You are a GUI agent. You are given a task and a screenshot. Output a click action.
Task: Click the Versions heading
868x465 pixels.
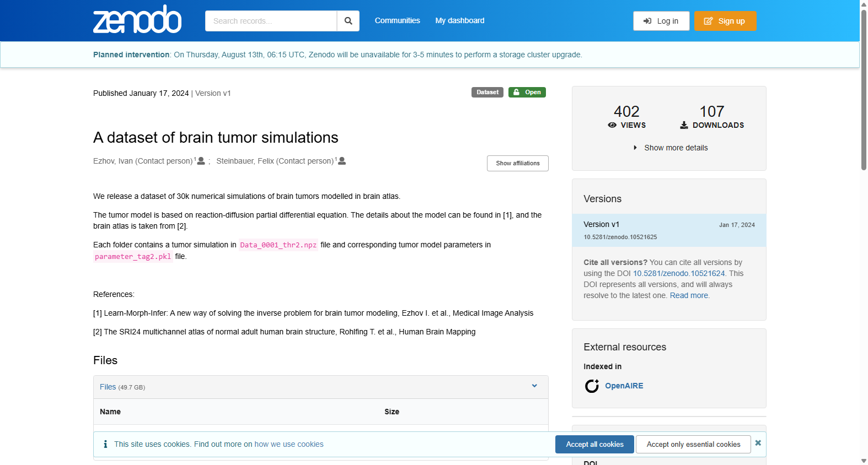click(602, 199)
